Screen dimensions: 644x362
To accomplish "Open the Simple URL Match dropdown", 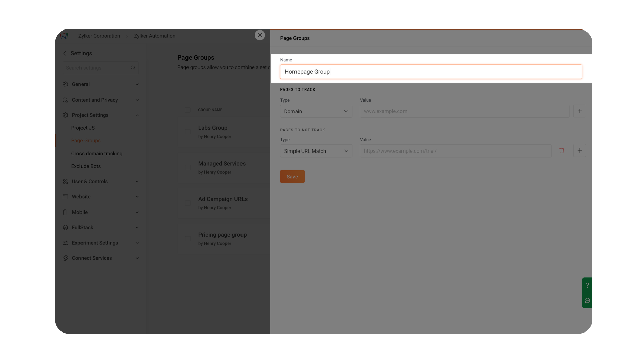I will (316, 151).
